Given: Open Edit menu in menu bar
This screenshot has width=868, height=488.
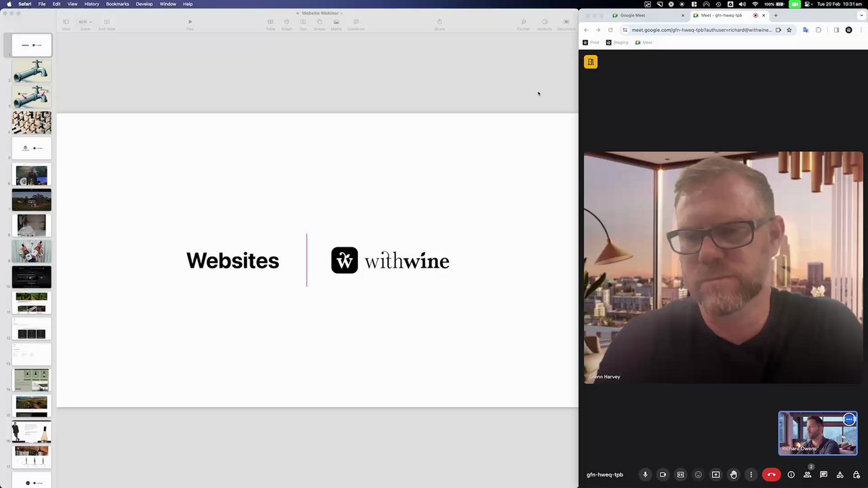Looking at the screenshot, I should pos(56,4).
